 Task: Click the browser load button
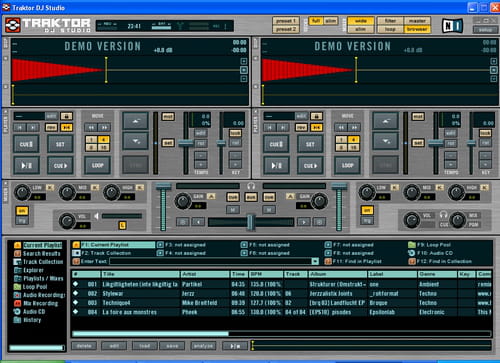click(x=145, y=346)
